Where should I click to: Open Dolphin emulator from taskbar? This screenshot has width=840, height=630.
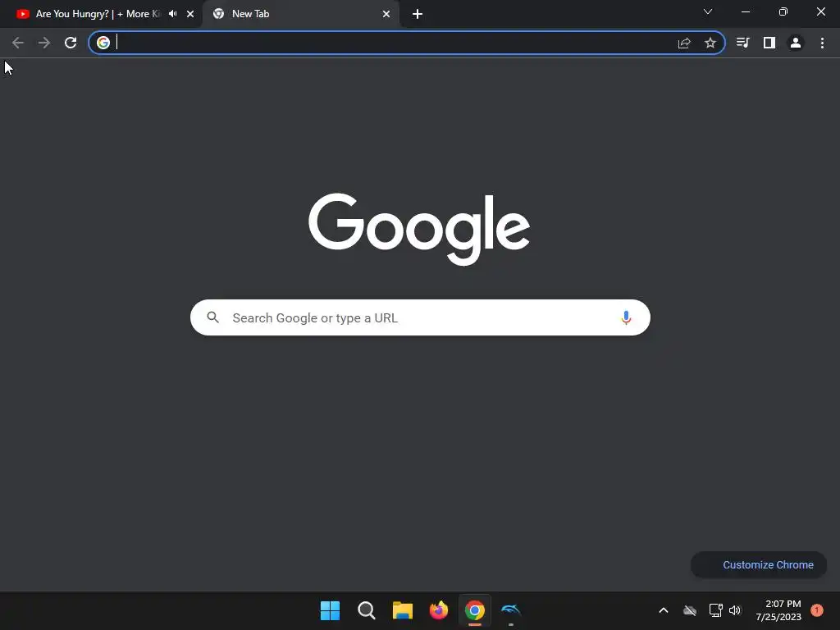tap(510, 610)
